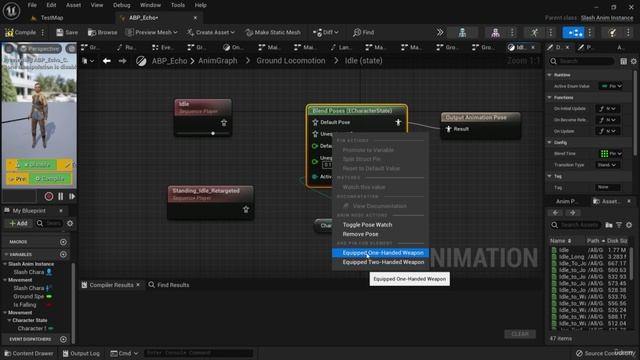Open asset browser filter icon
The image size is (640, 360).
click(619, 225)
